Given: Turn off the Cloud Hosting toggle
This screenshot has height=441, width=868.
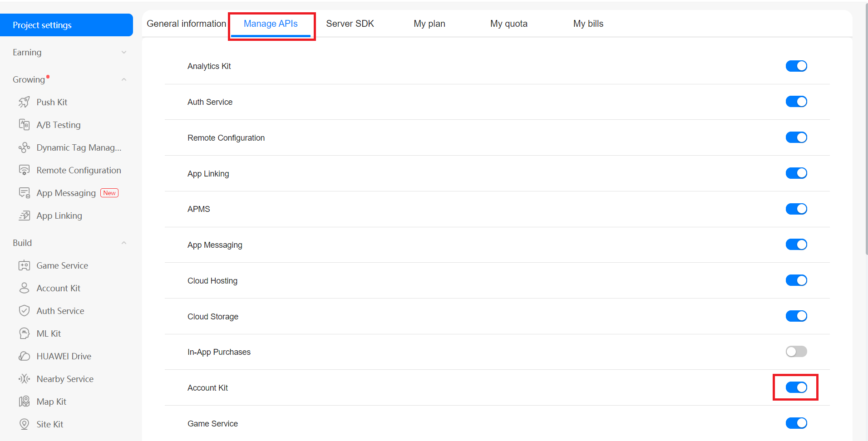Looking at the screenshot, I should tap(796, 280).
